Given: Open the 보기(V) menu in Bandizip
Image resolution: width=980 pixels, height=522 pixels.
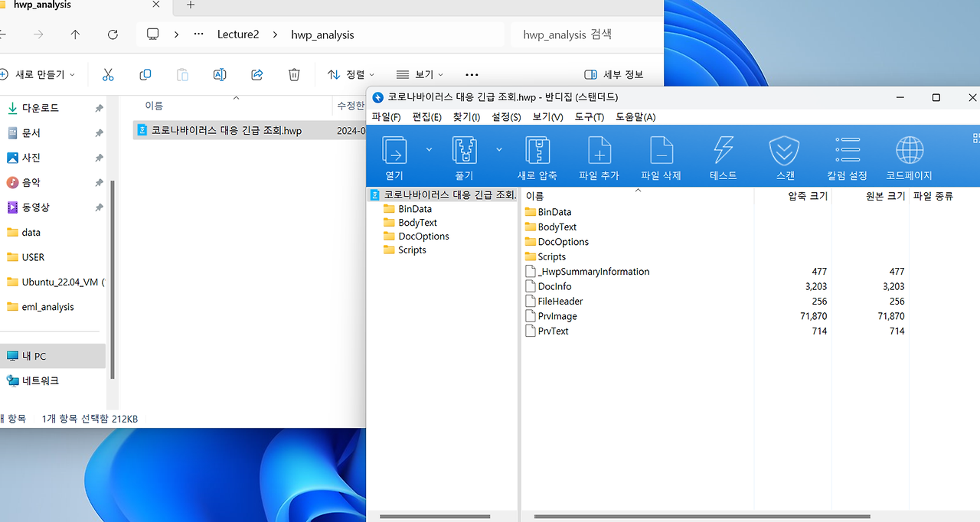Looking at the screenshot, I should click(547, 117).
